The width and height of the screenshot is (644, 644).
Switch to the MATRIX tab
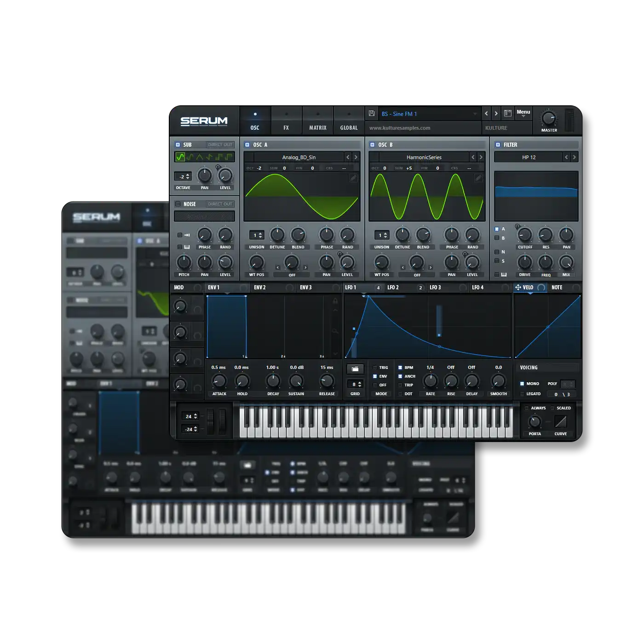point(317,121)
